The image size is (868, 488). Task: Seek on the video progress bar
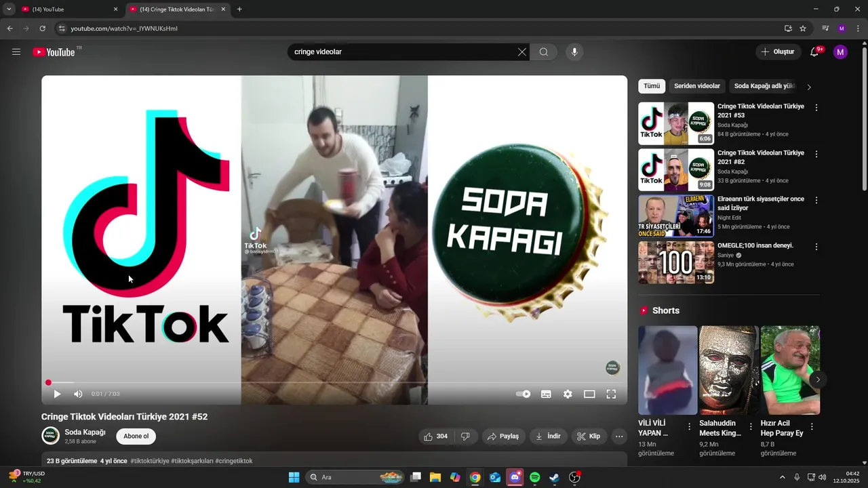334,383
